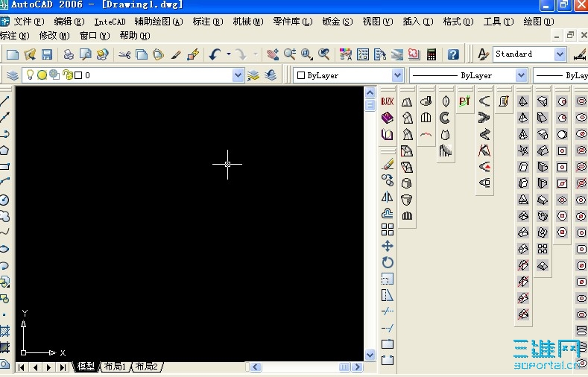Select the Move tool icon

pyautogui.click(x=388, y=246)
